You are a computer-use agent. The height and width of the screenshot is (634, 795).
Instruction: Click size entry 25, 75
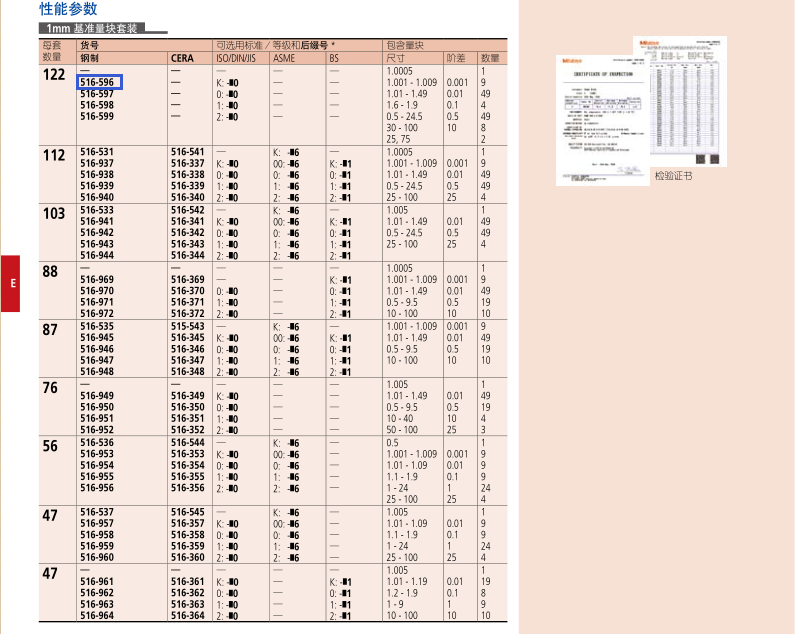point(398,139)
